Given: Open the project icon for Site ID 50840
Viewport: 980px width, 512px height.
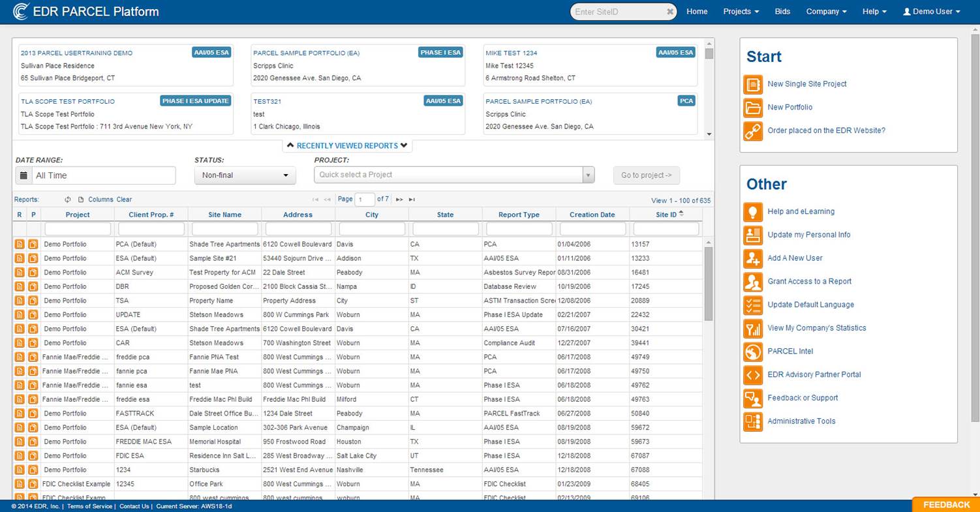Looking at the screenshot, I should click(33, 414).
